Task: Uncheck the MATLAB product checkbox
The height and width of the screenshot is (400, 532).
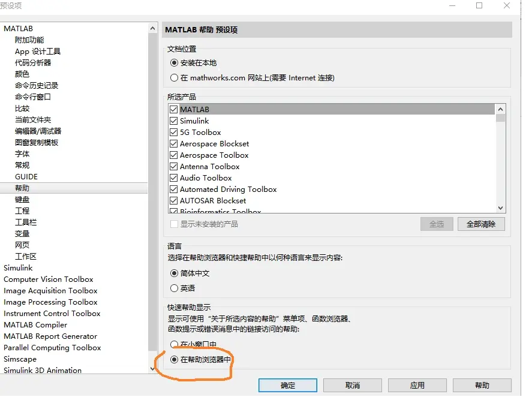Action: point(174,109)
